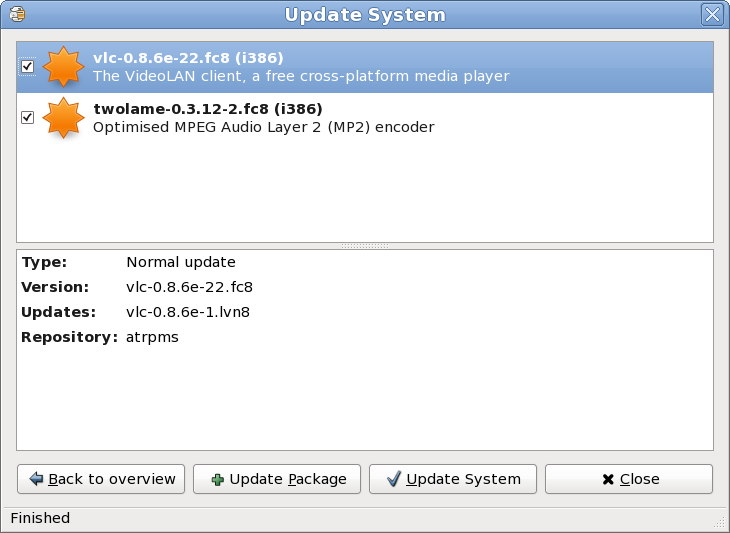Uncheck the twolame-0.3.12-2.fc8 package checkbox

tap(28, 118)
